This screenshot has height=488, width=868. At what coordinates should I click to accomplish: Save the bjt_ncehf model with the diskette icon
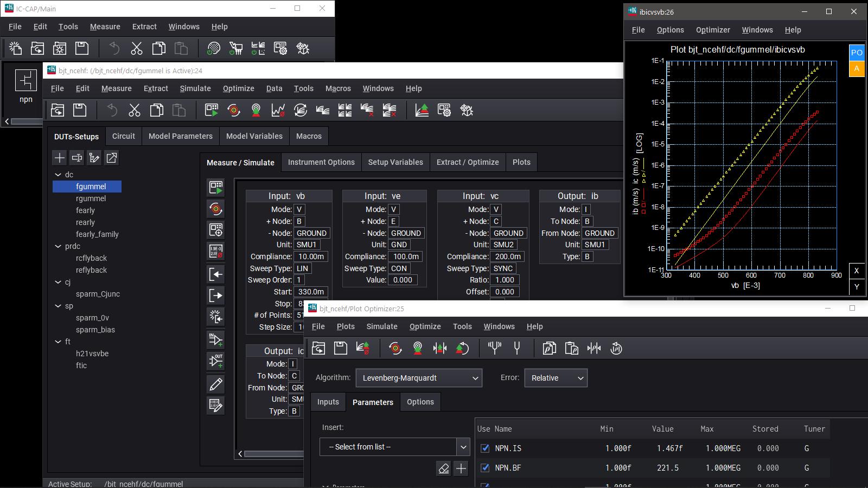tap(80, 110)
